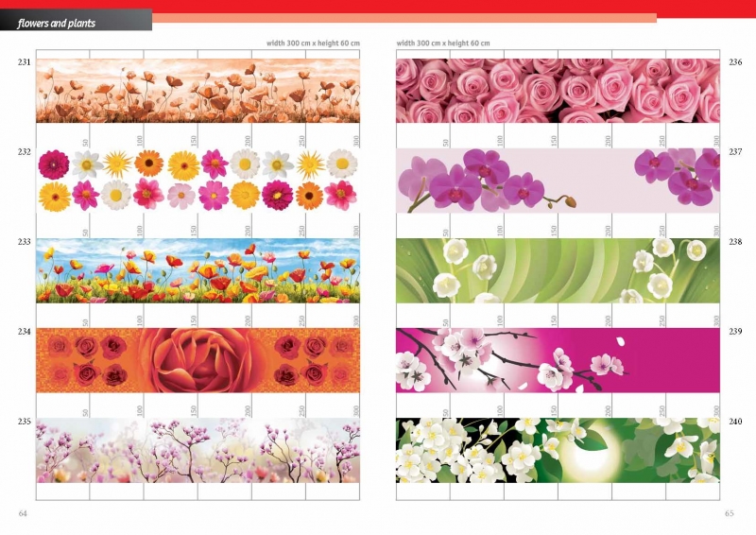Viewport: 756px width, 535px height.
Task: Click the pink roses panel 236
Action: click(x=558, y=91)
